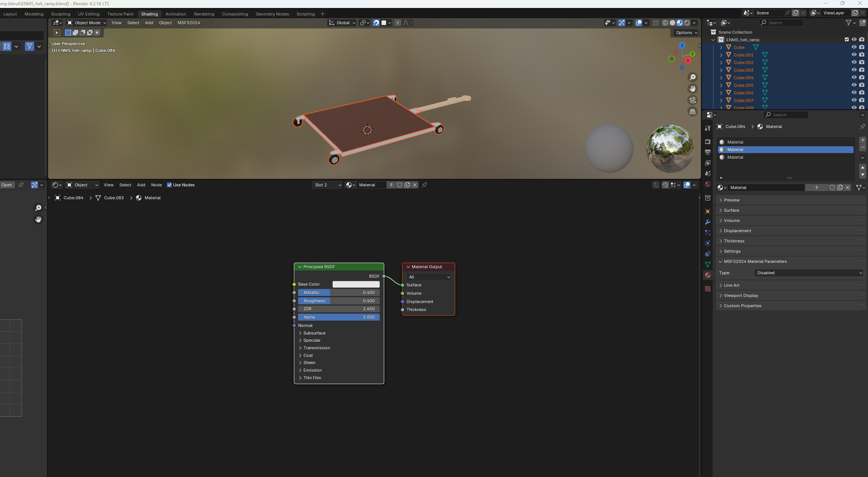Uncheck the Use Nodes checkbox
The width and height of the screenshot is (868, 477).
coord(169,185)
